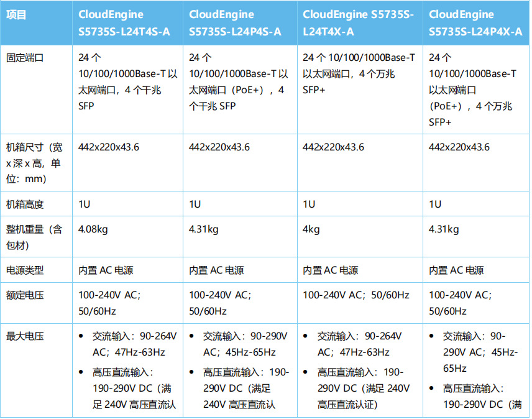The height and width of the screenshot is (419, 532).
Task: Select the 机箱高度 row label
Action: (25, 205)
